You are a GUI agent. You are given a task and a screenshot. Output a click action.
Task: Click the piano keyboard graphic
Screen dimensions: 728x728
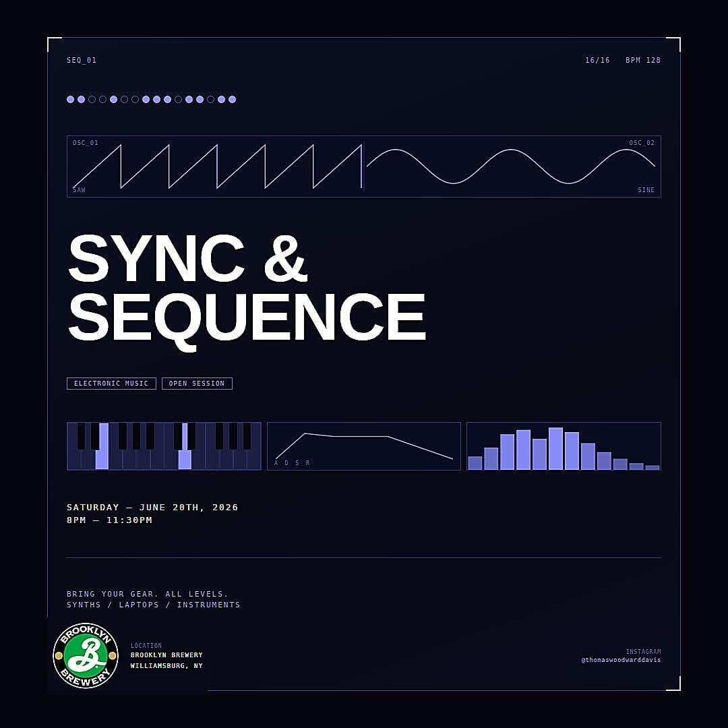(164, 446)
